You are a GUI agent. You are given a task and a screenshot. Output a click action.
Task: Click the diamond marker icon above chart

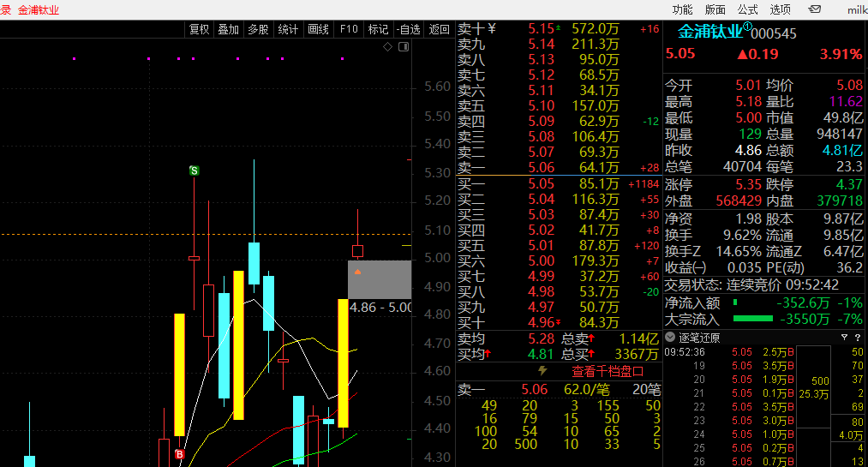click(387, 47)
